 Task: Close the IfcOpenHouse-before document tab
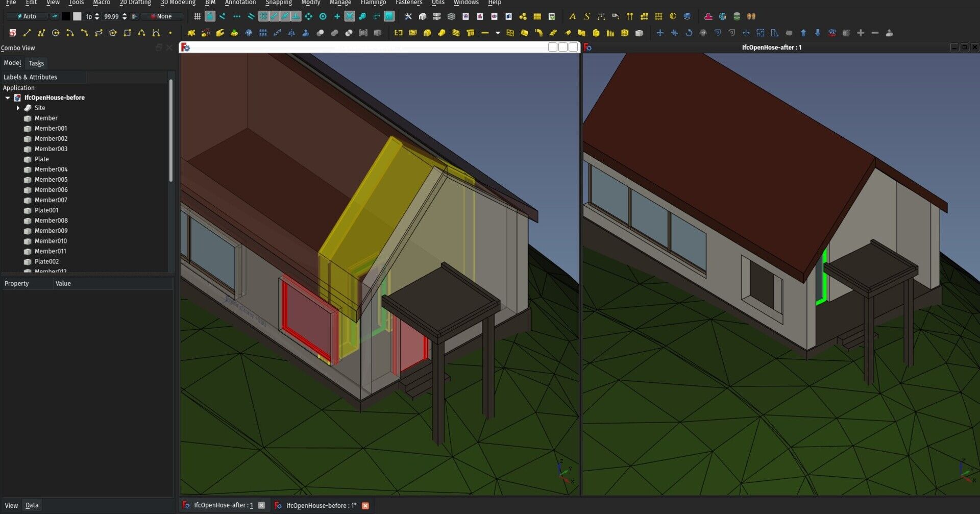pyautogui.click(x=365, y=505)
